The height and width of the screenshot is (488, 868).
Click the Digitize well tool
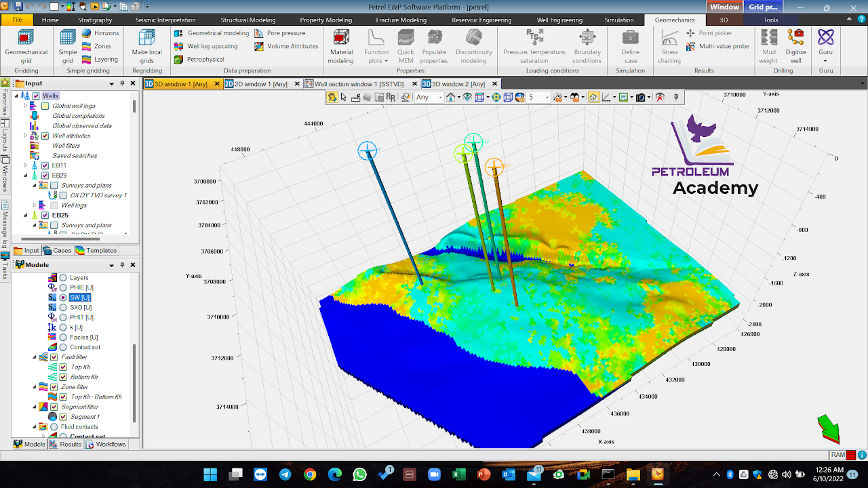tap(796, 46)
